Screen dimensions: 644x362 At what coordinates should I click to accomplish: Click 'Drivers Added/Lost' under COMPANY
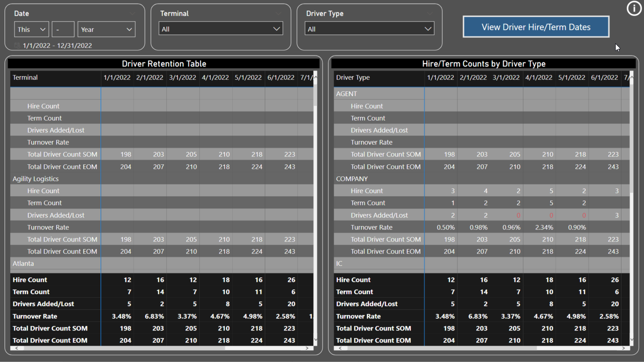click(x=379, y=215)
